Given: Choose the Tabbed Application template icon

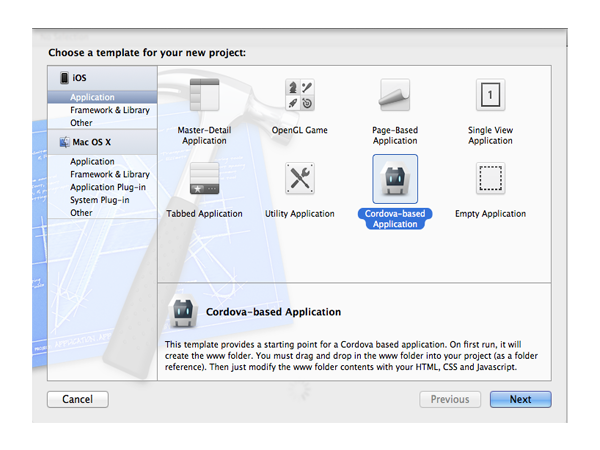Looking at the screenshot, I should click(x=204, y=179).
